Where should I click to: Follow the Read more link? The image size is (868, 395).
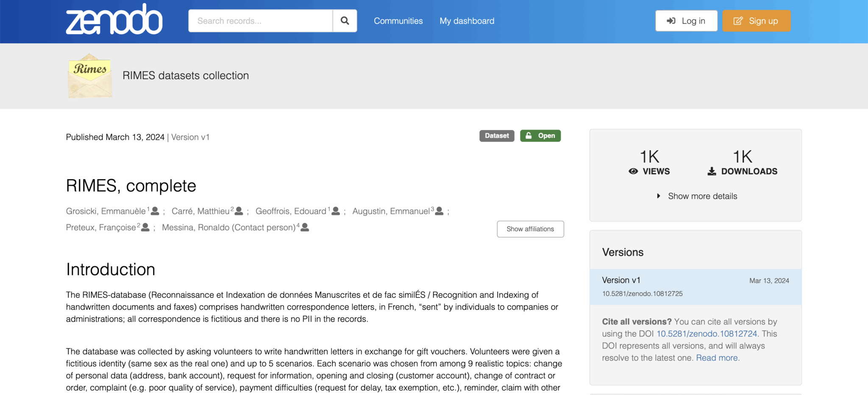pos(717,358)
